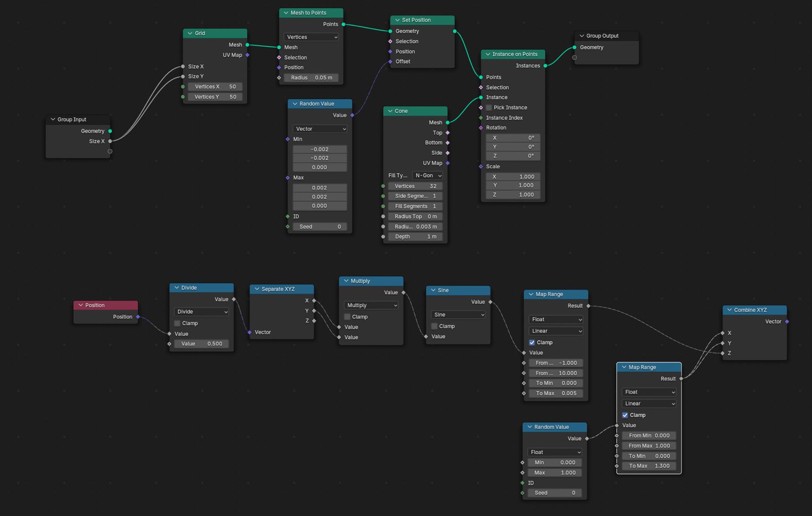
Task: Click the Set Position Offset input socket
Action: 390,61
